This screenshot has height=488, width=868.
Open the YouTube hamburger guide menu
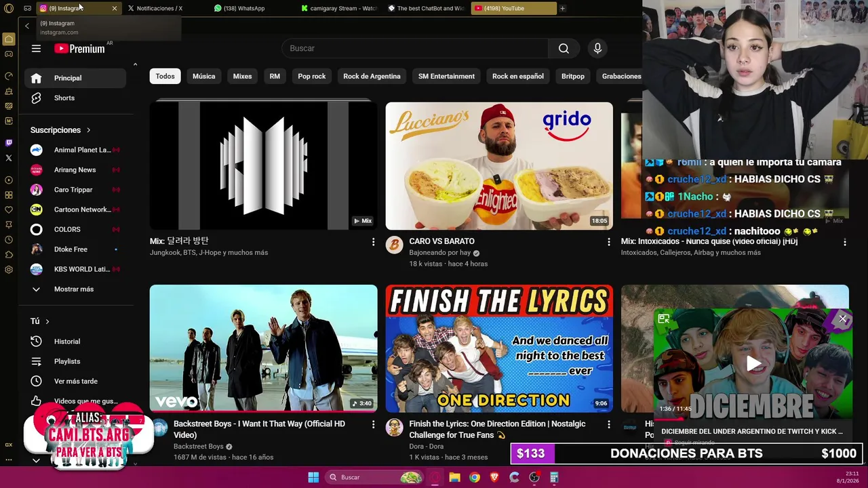click(36, 49)
